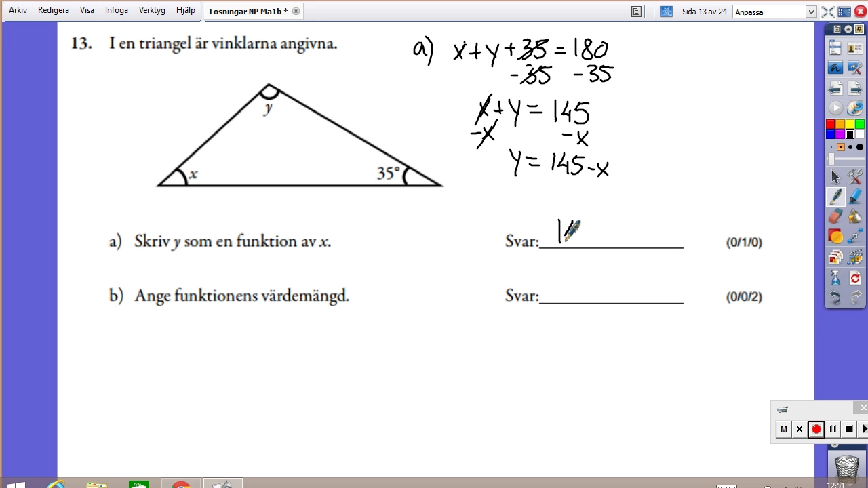
Task: Click the transparency slider handle
Action: coord(831,159)
